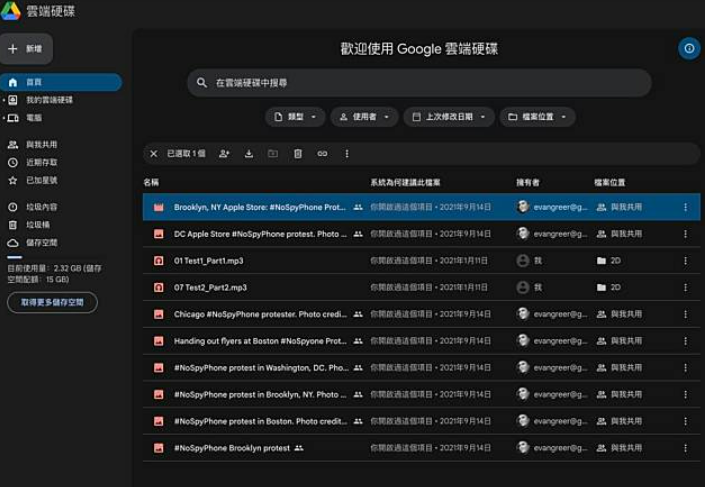Click the Google Drive logo
Image resolution: width=705 pixels, height=487 pixels.
[x=11, y=10]
